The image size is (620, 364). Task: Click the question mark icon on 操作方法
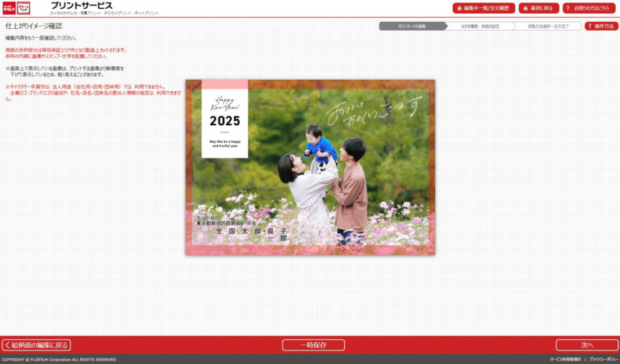(590, 26)
